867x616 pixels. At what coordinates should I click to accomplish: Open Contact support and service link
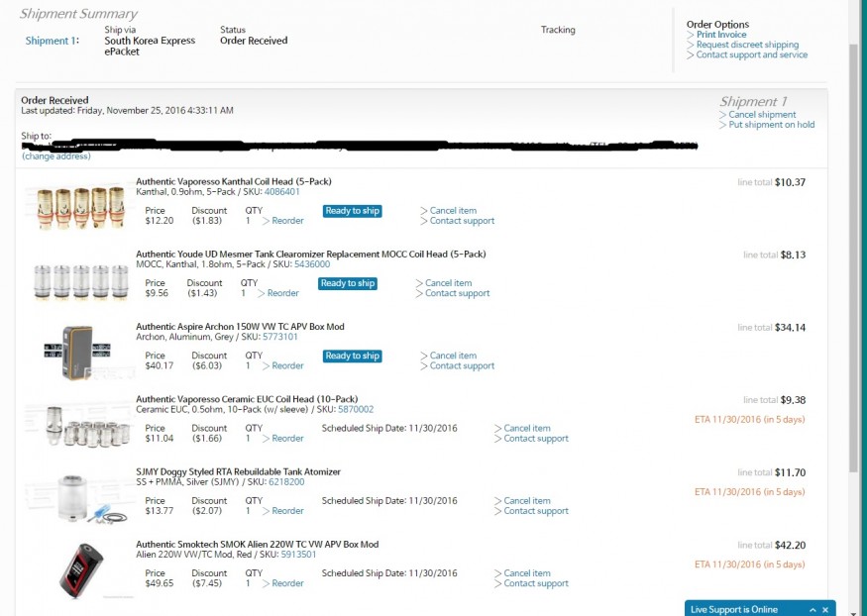pyautogui.click(x=752, y=54)
